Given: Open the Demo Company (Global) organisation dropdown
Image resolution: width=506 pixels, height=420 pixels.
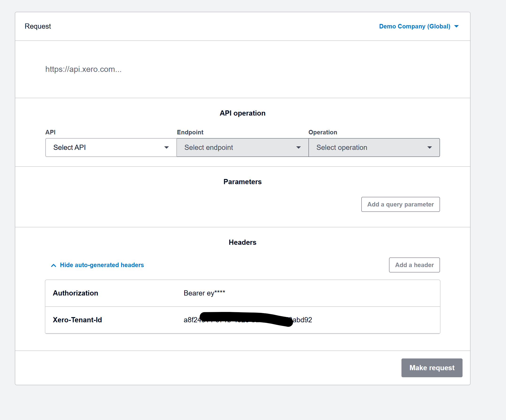Looking at the screenshot, I should [419, 26].
